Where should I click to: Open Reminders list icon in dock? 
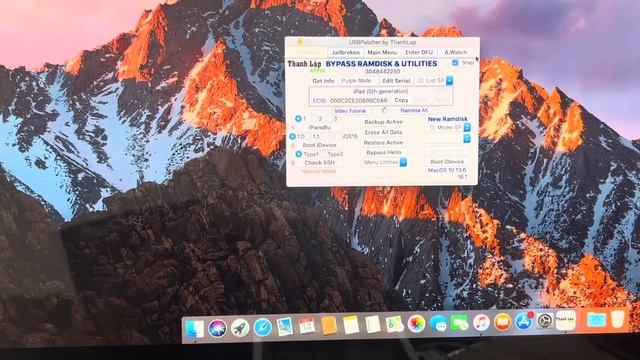tap(372, 325)
